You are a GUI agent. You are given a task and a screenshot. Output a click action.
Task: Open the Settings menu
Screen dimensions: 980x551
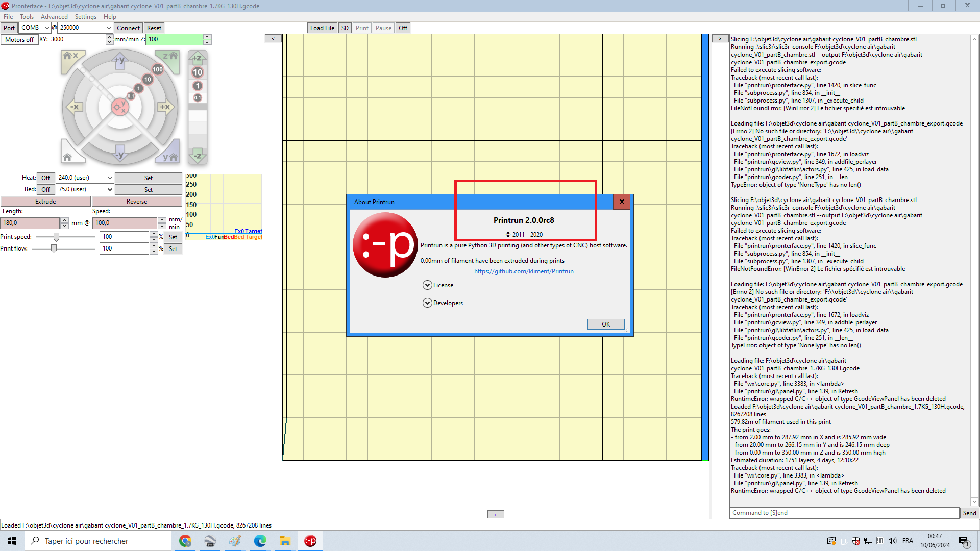pos(85,17)
